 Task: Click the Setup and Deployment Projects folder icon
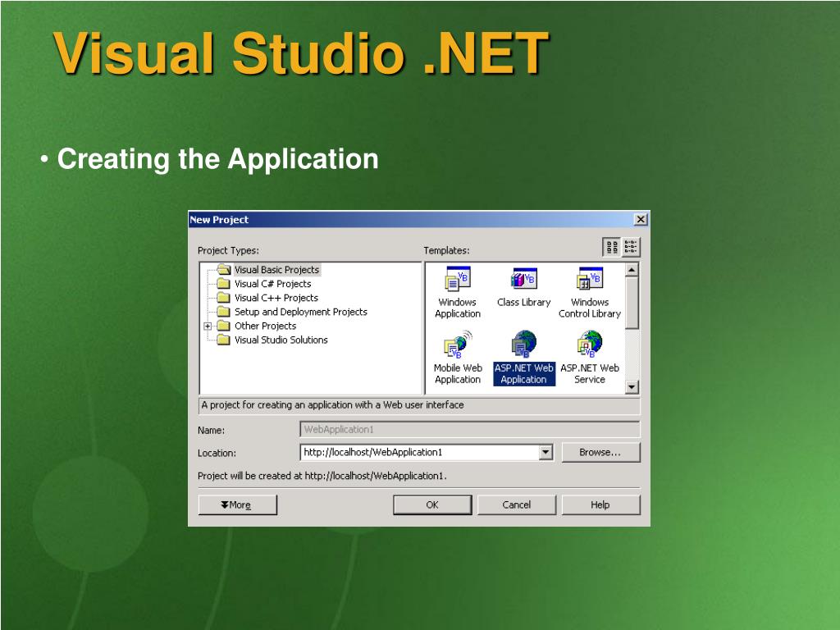tap(224, 311)
